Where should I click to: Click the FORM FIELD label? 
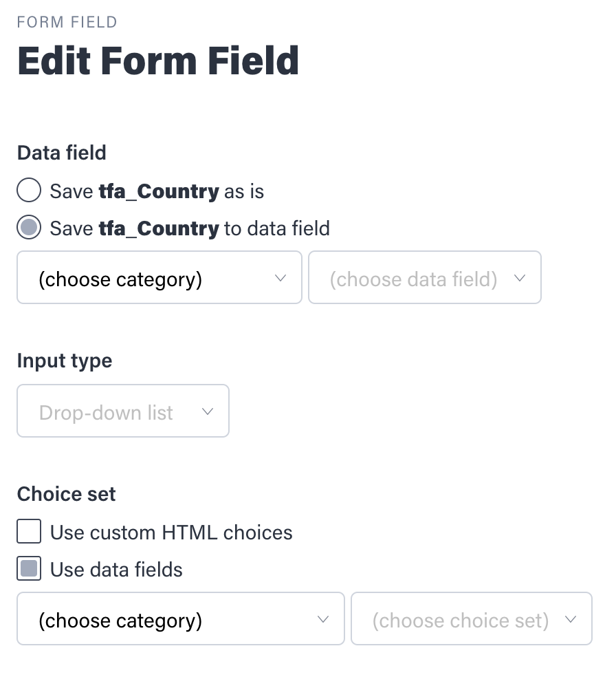pos(67,21)
